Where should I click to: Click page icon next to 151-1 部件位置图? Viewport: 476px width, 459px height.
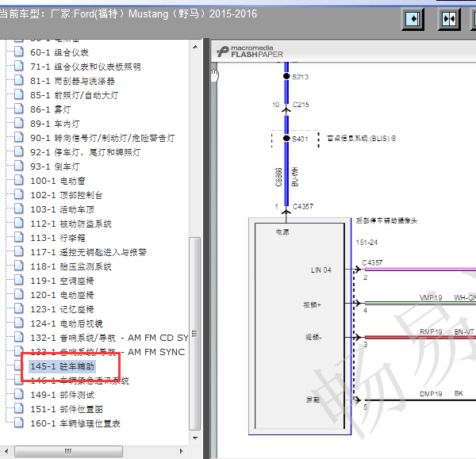19,408
